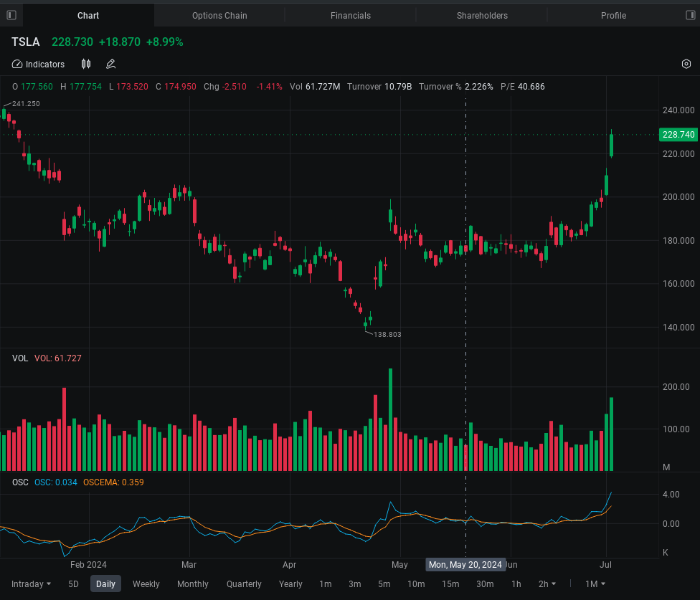The width and height of the screenshot is (700, 600).
Task: Open the Financials tab
Action: pos(351,16)
